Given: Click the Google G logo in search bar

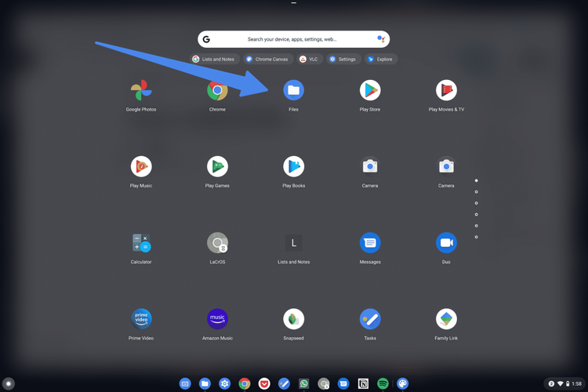Looking at the screenshot, I should coord(206,39).
